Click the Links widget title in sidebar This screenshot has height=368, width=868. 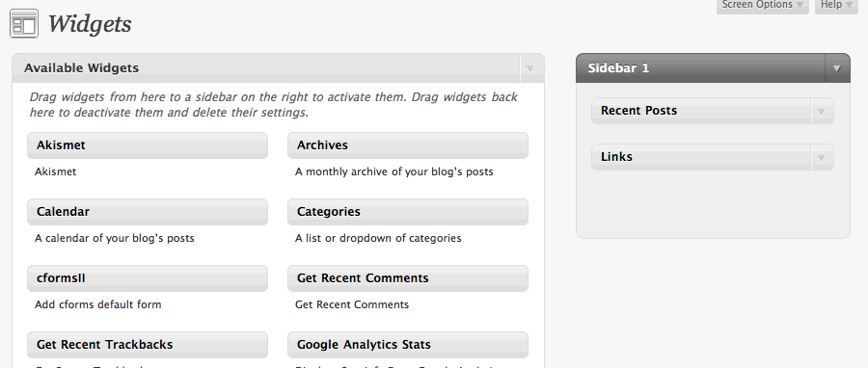pos(616,157)
